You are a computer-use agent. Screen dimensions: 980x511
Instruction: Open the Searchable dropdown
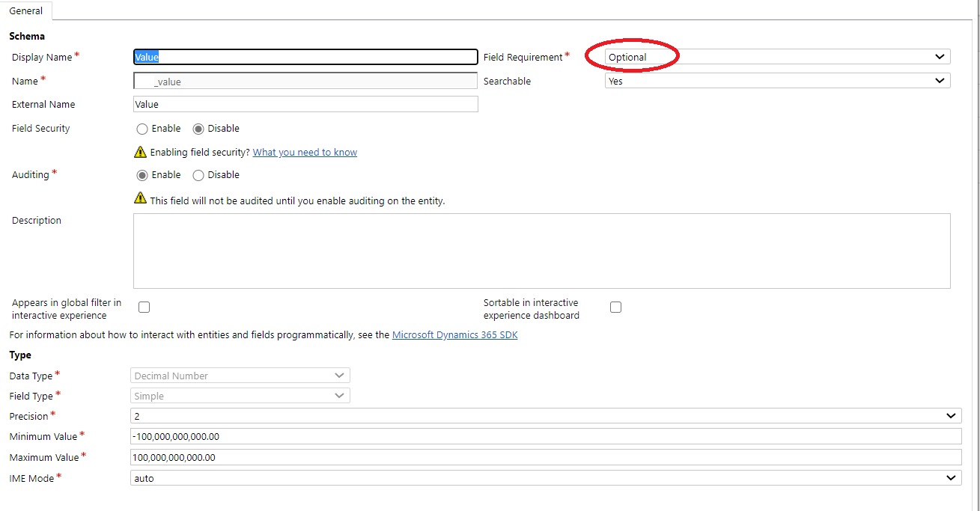click(x=778, y=81)
